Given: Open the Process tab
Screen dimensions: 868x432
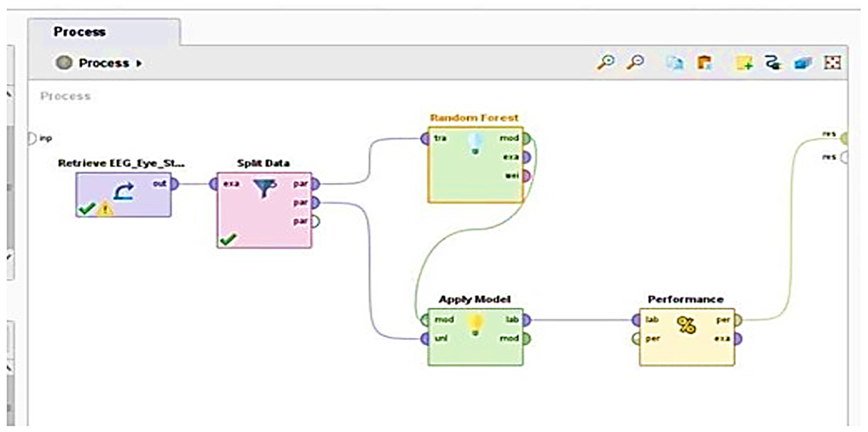Looking at the screenshot, I should pyautogui.click(x=80, y=32).
